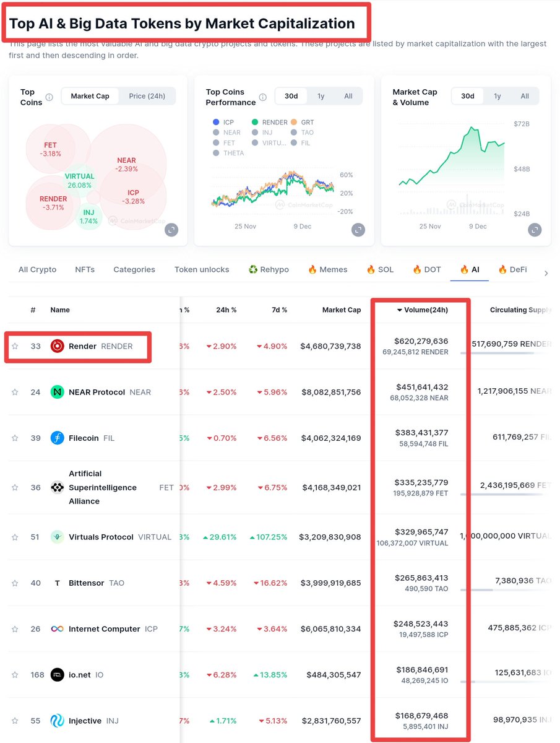This screenshot has width=560, height=743.
Task: Star io.net for watchlist
Action: click(15, 674)
